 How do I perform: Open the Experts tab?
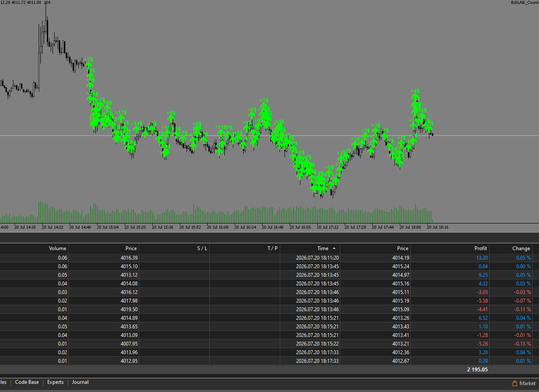click(x=55, y=382)
